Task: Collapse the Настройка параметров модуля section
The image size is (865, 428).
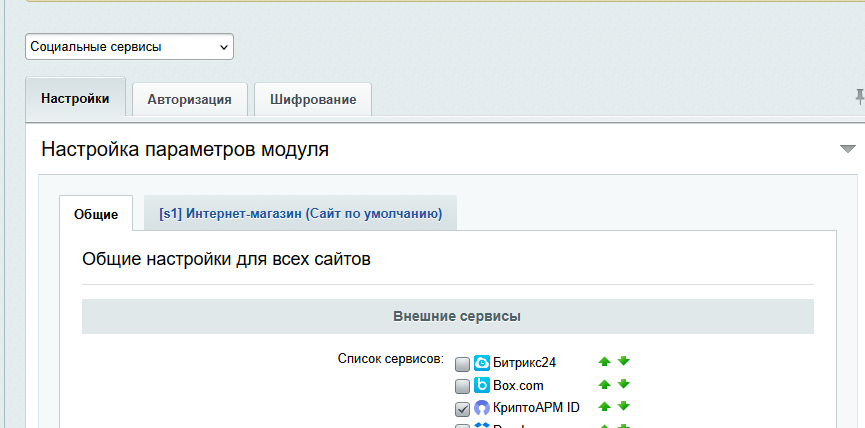Action: point(847,149)
